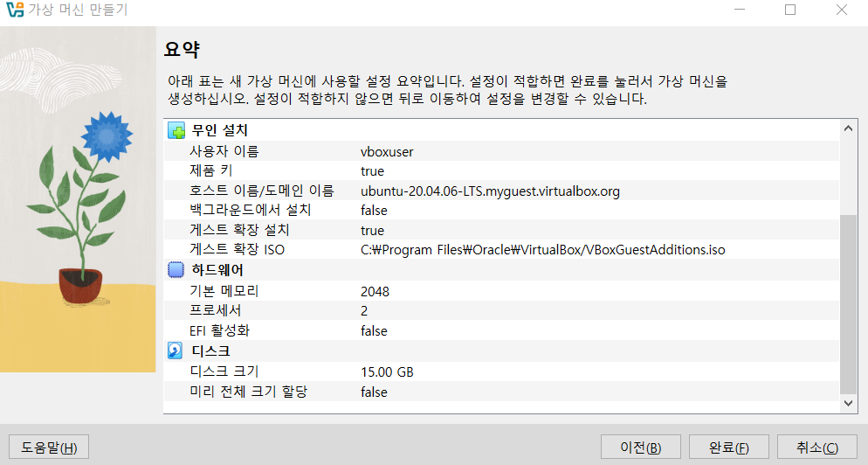The height and width of the screenshot is (465, 868).
Task: Select the EFI 활성화 row label
Action: tap(220, 331)
